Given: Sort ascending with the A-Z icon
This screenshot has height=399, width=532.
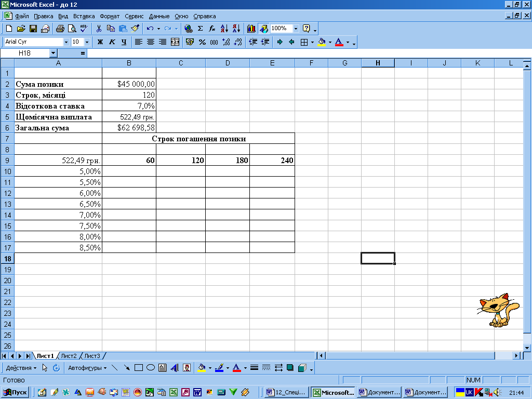Looking at the screenshot, I should click(x=224, y=29).
